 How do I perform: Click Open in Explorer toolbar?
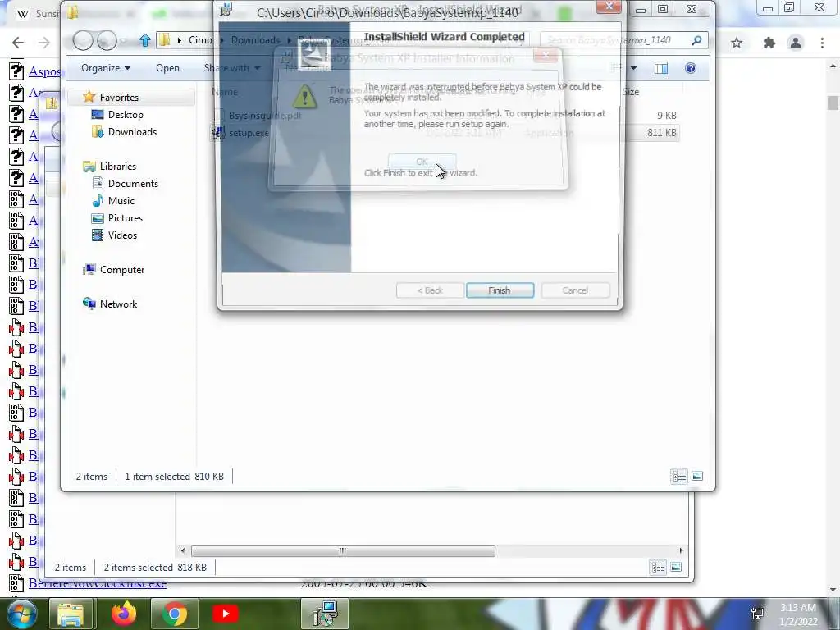coord(167,68)
